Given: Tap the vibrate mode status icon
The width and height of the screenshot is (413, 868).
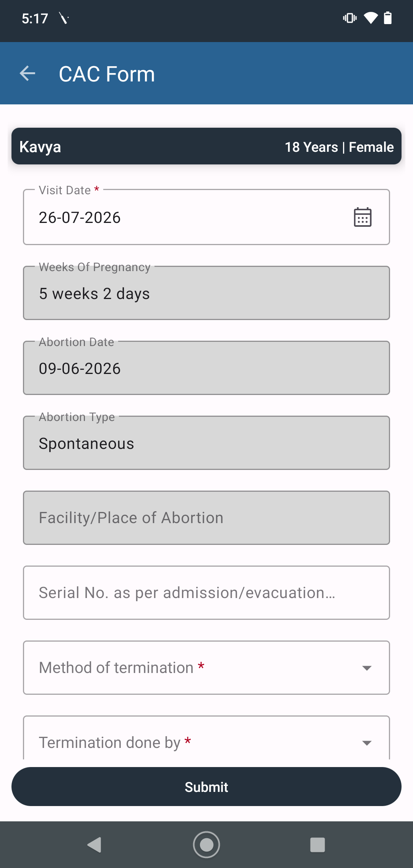Looking at the screenshot, I should pos(350,18).
